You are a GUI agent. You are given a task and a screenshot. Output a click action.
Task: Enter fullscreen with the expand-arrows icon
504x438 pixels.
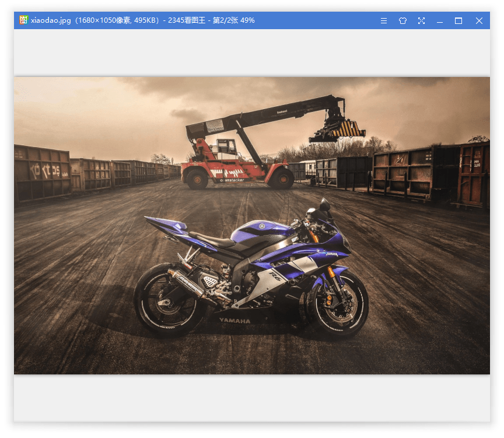(421, 20)
